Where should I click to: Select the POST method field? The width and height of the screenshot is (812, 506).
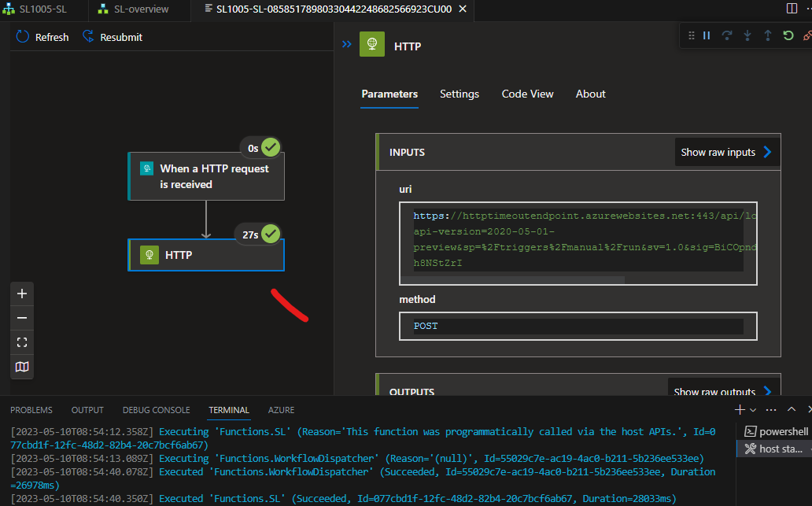click(x=577, y=325)
